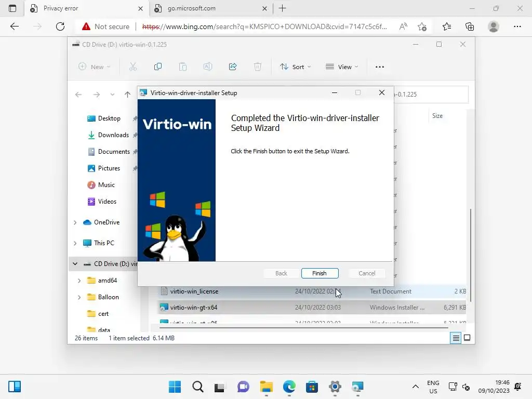
Task: Click the Share icon in Explorer toolbar
Action: pyautogui.click(x=233, y=67)
